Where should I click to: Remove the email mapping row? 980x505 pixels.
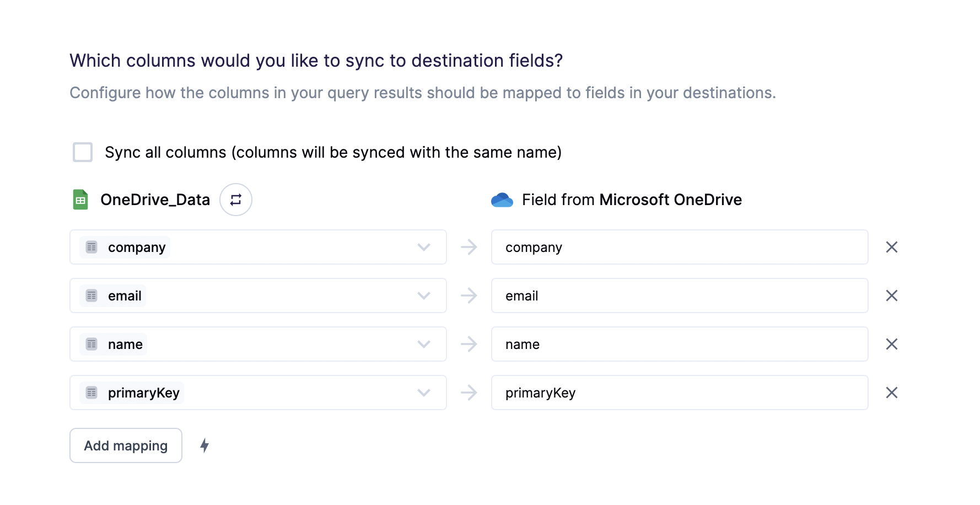(x=892, y=296)
